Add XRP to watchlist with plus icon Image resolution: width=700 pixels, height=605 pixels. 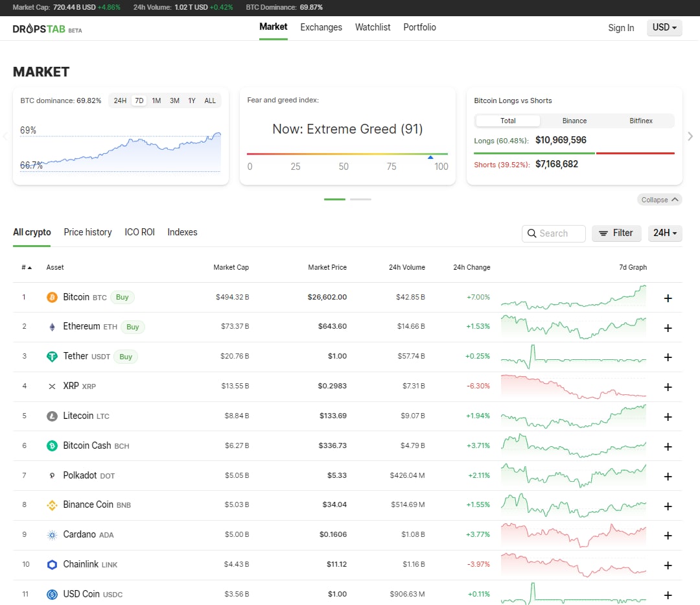pos(668,387)
